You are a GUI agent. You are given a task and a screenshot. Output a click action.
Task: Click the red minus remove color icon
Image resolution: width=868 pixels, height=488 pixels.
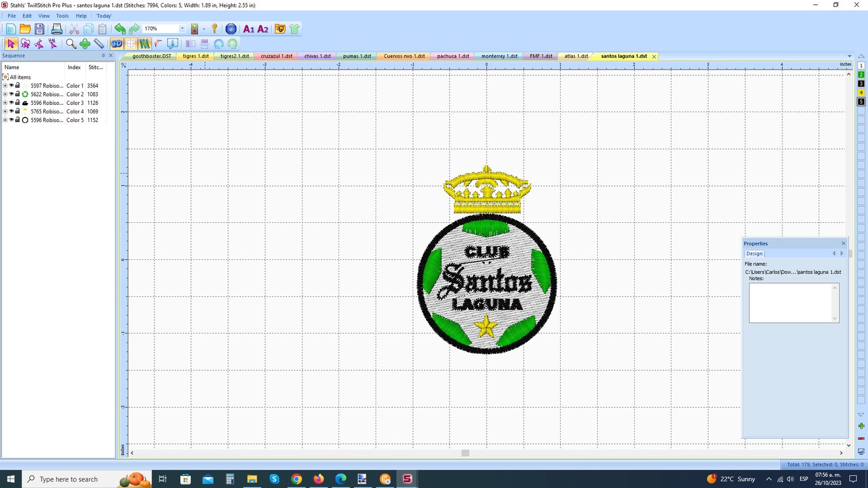(x=861, y=438)
